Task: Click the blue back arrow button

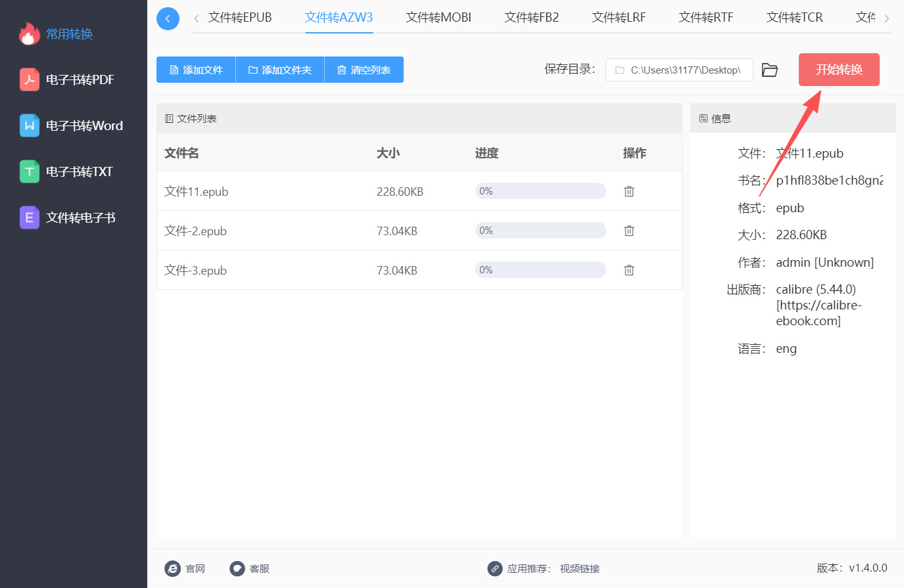Action: click(x=168, y=18)
